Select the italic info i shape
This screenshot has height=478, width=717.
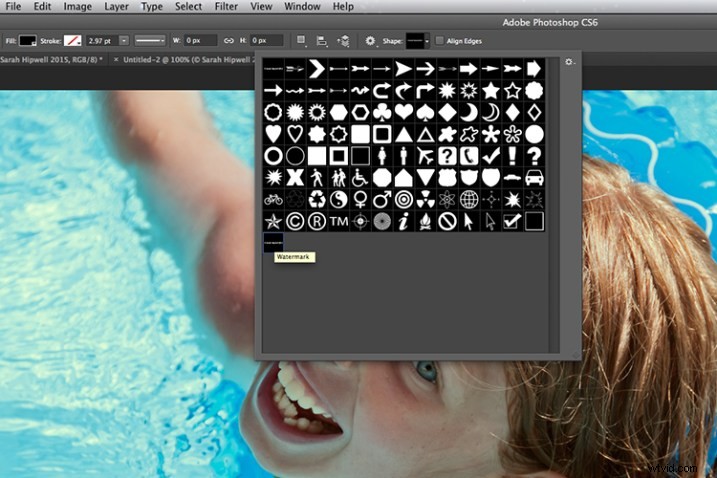coord(403,222)
